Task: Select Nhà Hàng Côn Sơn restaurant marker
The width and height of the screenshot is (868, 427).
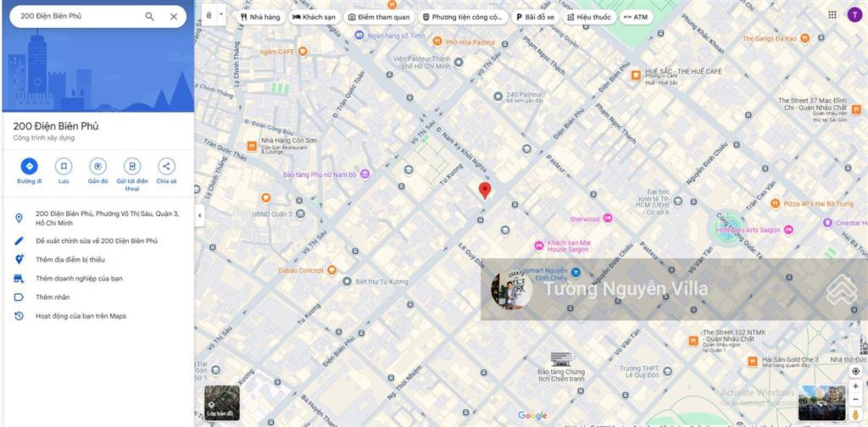Action: coord(252,146)
